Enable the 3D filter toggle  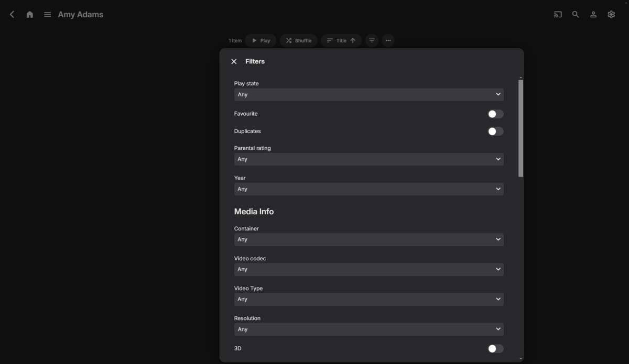pyautogui.click(x=495, y=348)
